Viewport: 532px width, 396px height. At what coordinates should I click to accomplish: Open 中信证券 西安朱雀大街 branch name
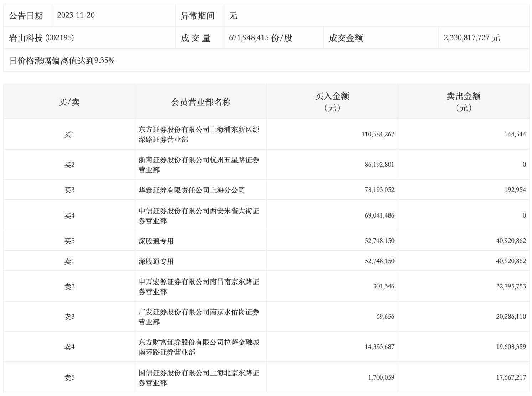pos(199,216)
